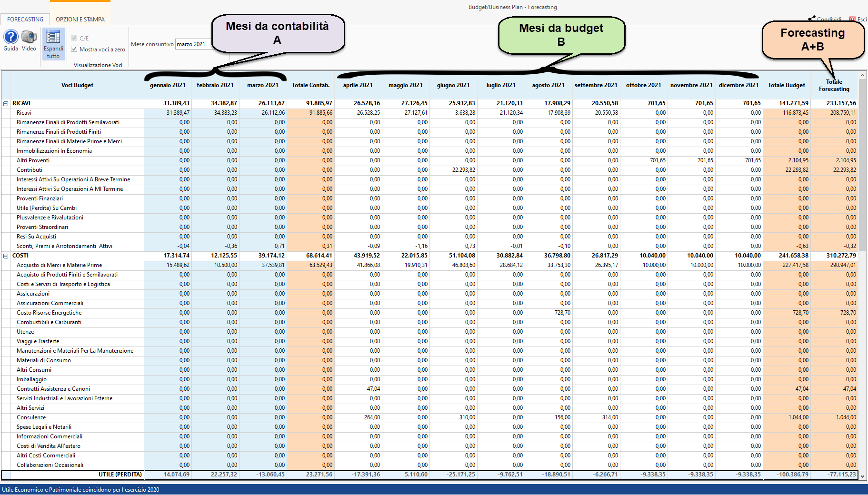Click the Totale Contab. column header
Image resolution: width=868 pixels, height=495 pixels.
coord(310,85)
